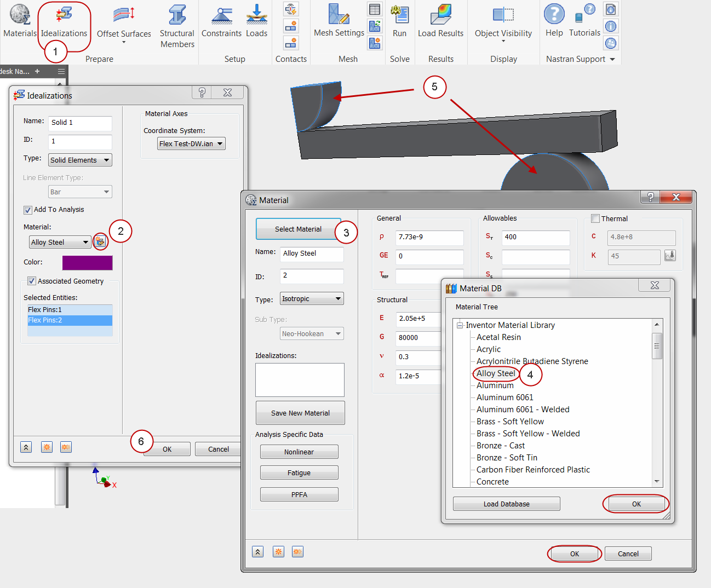Enable the Thermal checkbox

pos(595,218)
